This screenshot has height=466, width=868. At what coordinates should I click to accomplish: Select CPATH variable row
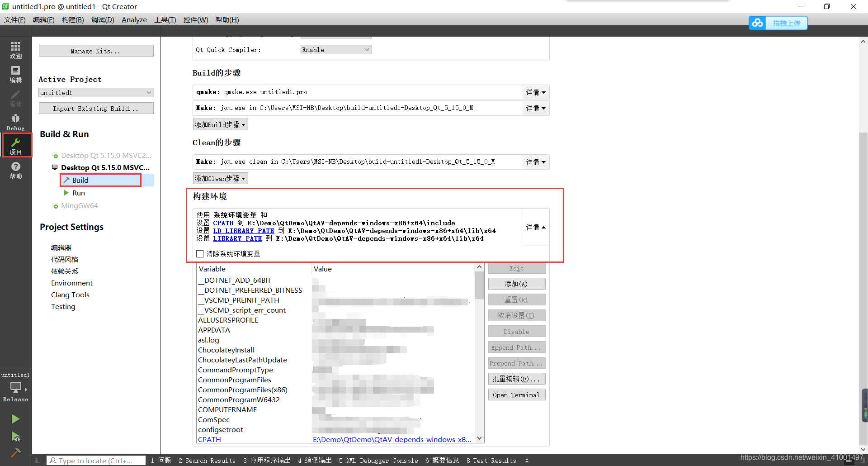coord(336,439)
